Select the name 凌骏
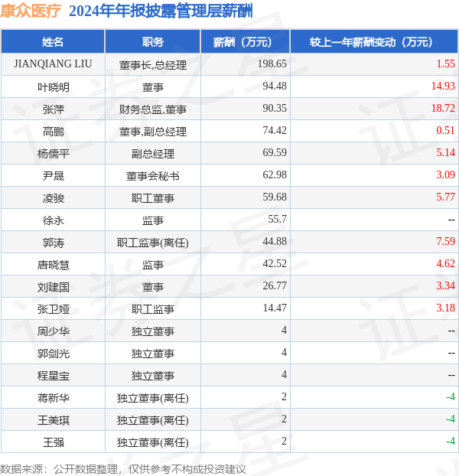The height and width of the screenshot is (476, 459). pyautogui.click(x=54, y=198)
